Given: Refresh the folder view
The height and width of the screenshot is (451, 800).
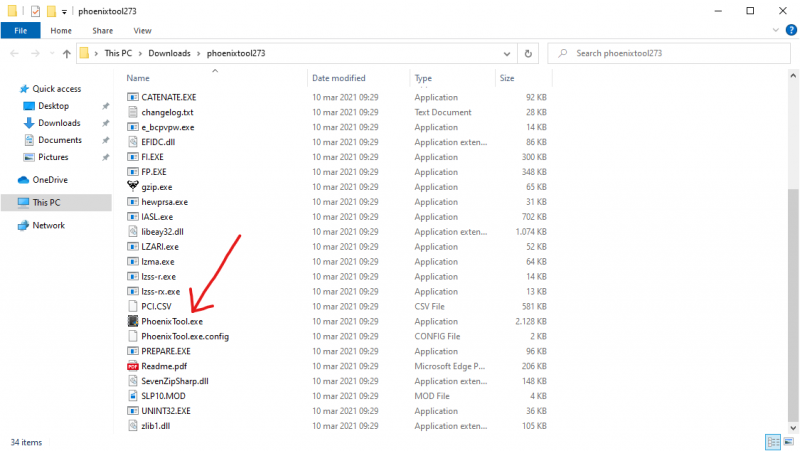Looking at the screenshot, I should [x=528, y=53].
